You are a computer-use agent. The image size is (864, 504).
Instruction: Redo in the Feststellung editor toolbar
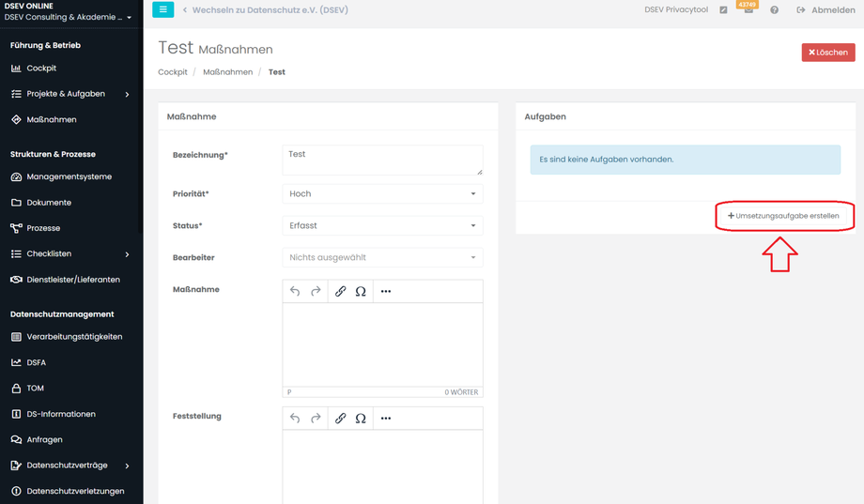[x=316, y=418]
